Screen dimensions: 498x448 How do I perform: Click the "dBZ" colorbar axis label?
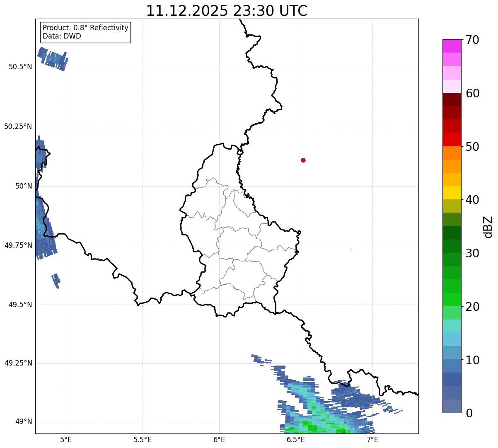tap(488, 227)
